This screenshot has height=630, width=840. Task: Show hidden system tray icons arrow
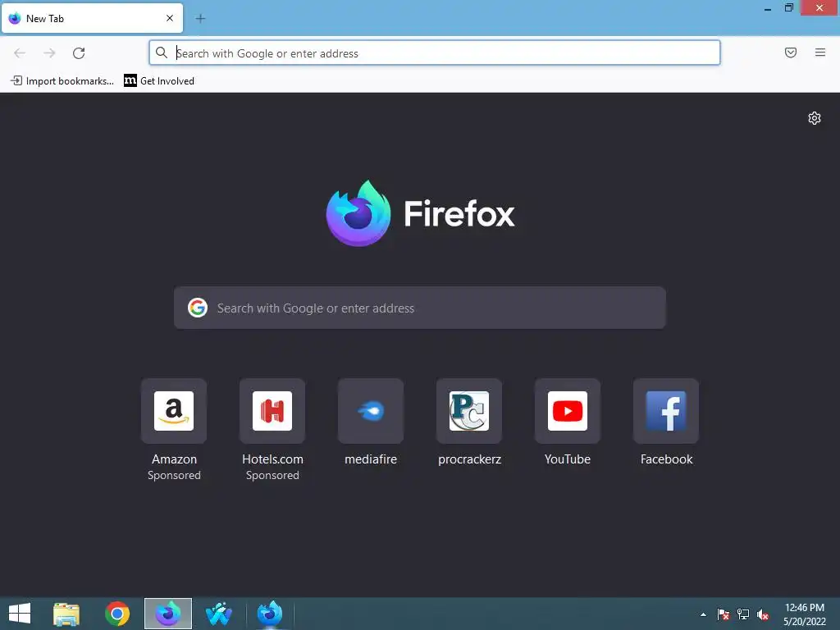coord(703,614)
